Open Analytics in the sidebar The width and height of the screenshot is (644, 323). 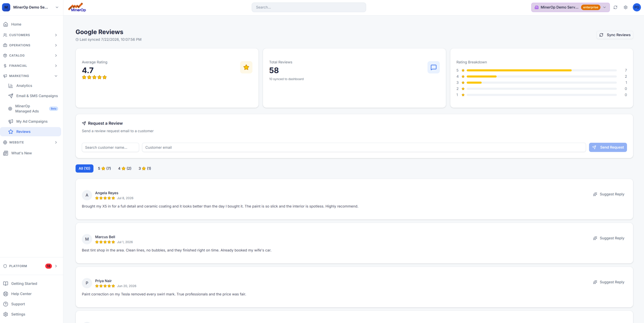[31, 86]
